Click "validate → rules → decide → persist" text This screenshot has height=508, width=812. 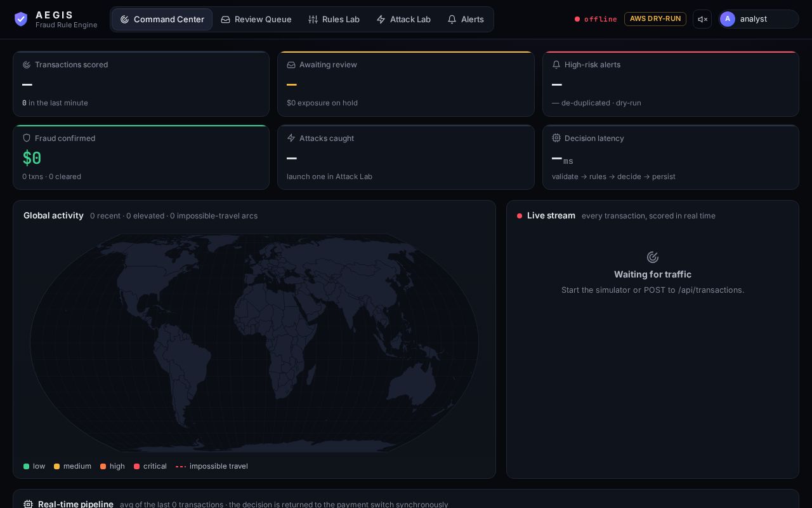click(x=613, y=177)
